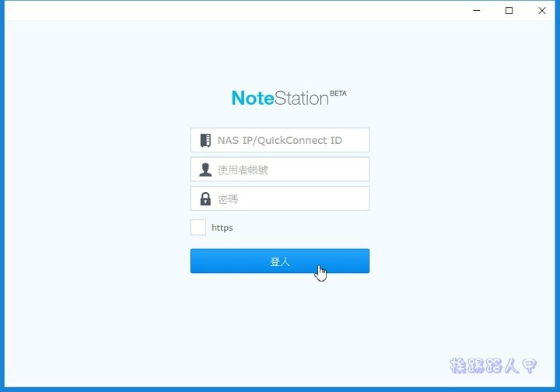Image resolution: width=560 pixels, height=392 pixels.
Task: Click the 密碼 password field
Action: tap(280, 198)
